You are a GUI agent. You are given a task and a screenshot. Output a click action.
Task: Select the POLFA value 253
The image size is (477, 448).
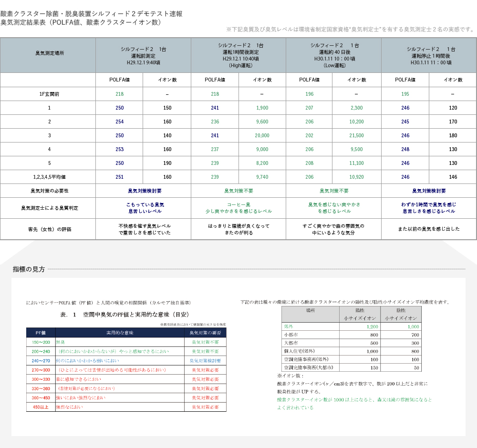pos(120,149)
